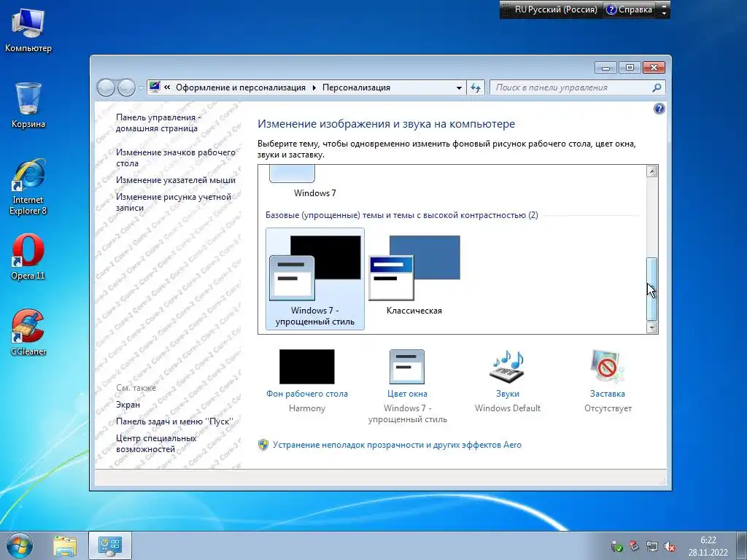This screenshot has width=747, height=560.
Task: Launch the Opera 11 shortcut
Action: pyautogui.click(x=28, y=257)
